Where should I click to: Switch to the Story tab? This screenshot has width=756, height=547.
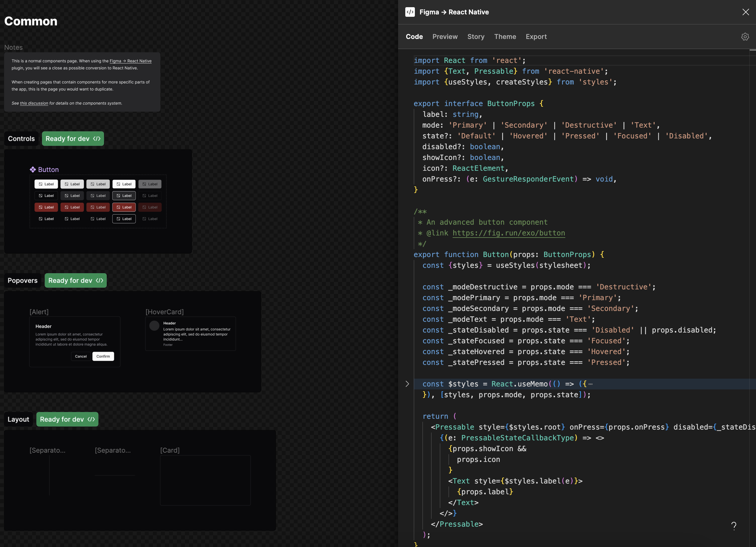pos(476,37)
